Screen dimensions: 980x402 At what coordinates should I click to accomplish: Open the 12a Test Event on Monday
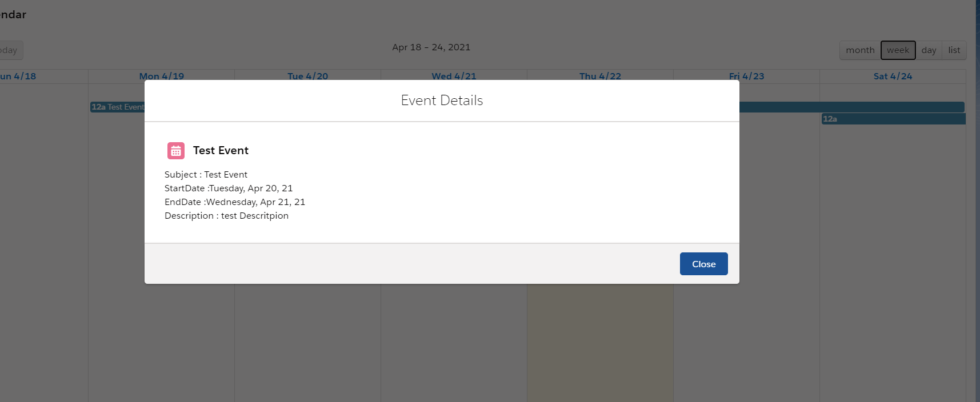[x=117, y=107]
